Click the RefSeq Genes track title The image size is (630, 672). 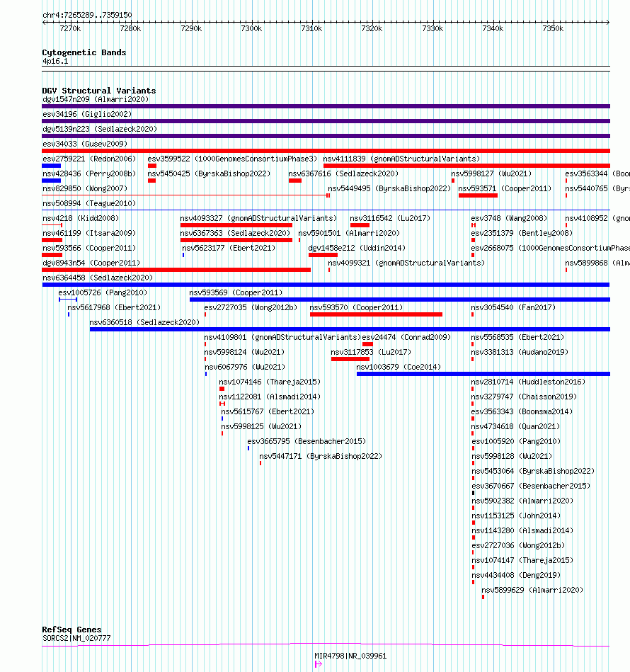[71, 630]
